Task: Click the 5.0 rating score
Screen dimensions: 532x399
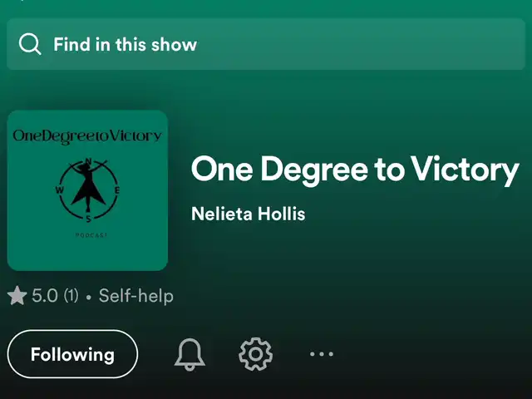Action: 45,296
